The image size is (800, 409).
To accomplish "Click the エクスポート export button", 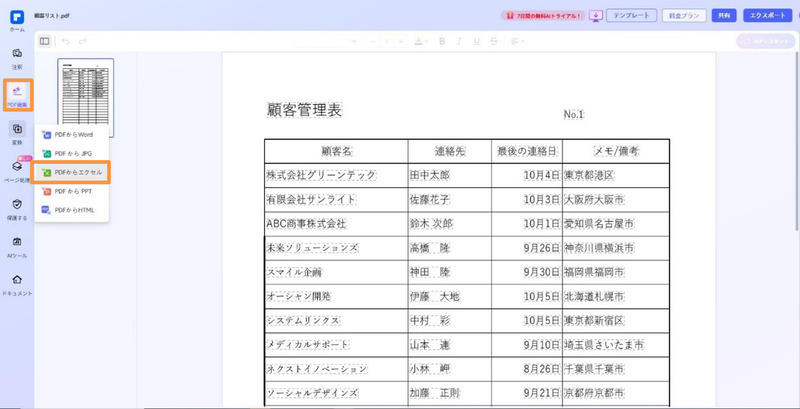I will point(768,16).
